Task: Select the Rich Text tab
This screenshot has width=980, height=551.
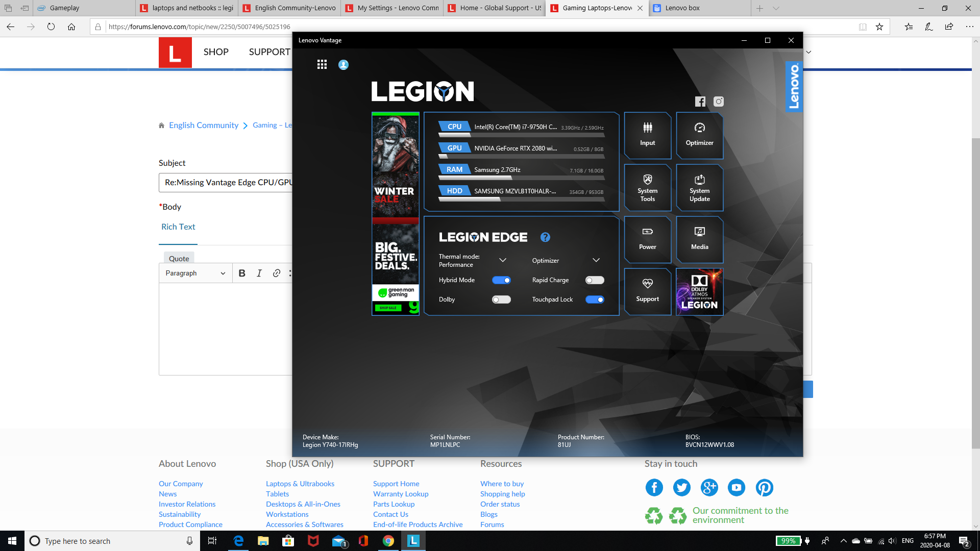Action: pos(178,227)
